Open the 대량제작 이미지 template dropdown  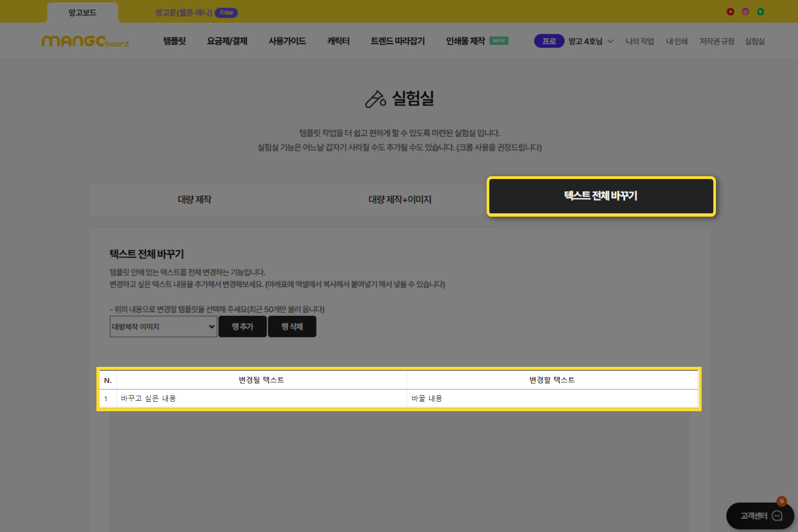pyautogui.click(x=163, y=327)
